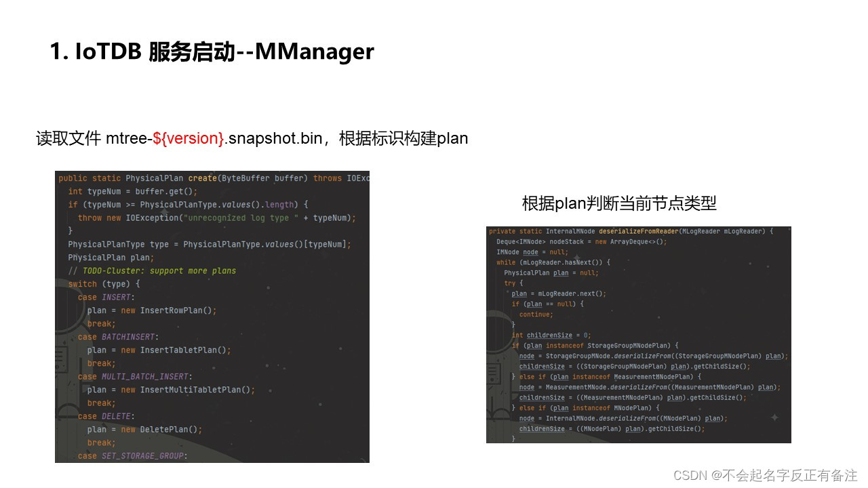The height and width of the screenshot is (488, 868).
Task: Open the right deserializeFromReader code screenshot
Action: 639,335
